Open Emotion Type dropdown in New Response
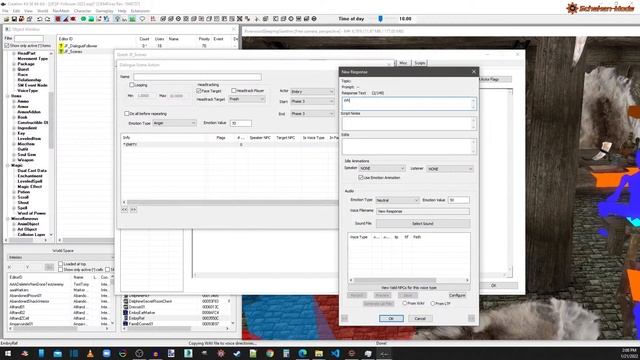640x360 pixels. pyautogui.click(x=397, y=200)
